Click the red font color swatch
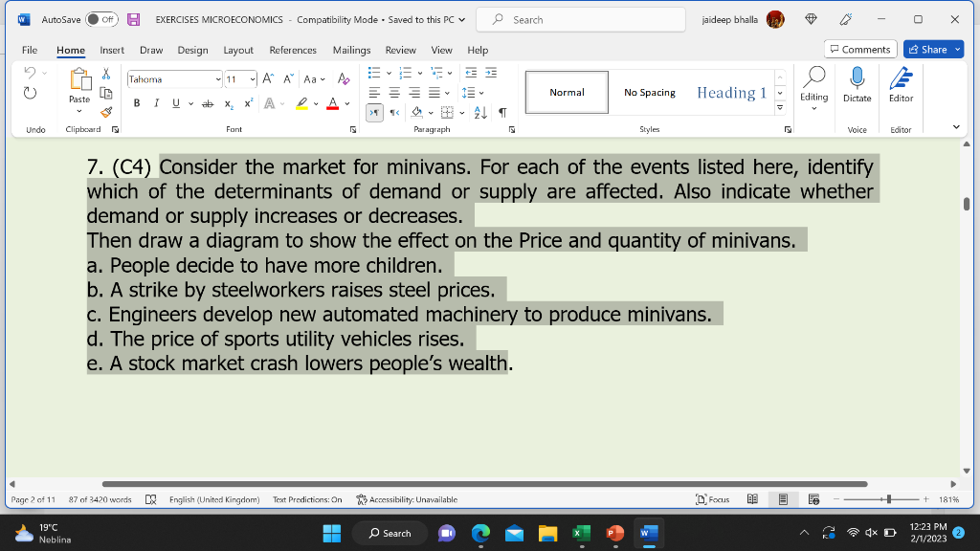 (x=332, y=103)
